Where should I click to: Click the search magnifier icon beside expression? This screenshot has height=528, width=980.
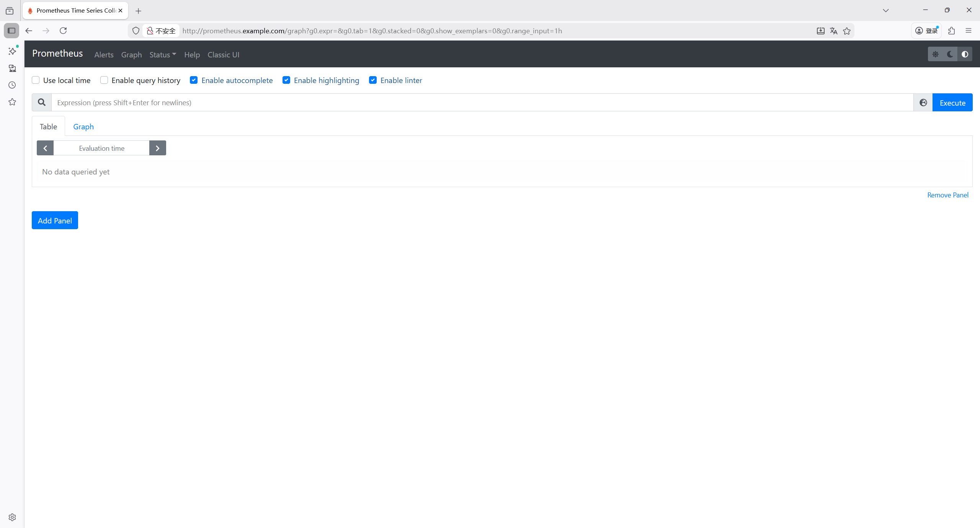pyautogui.click(x=42, y=103)
